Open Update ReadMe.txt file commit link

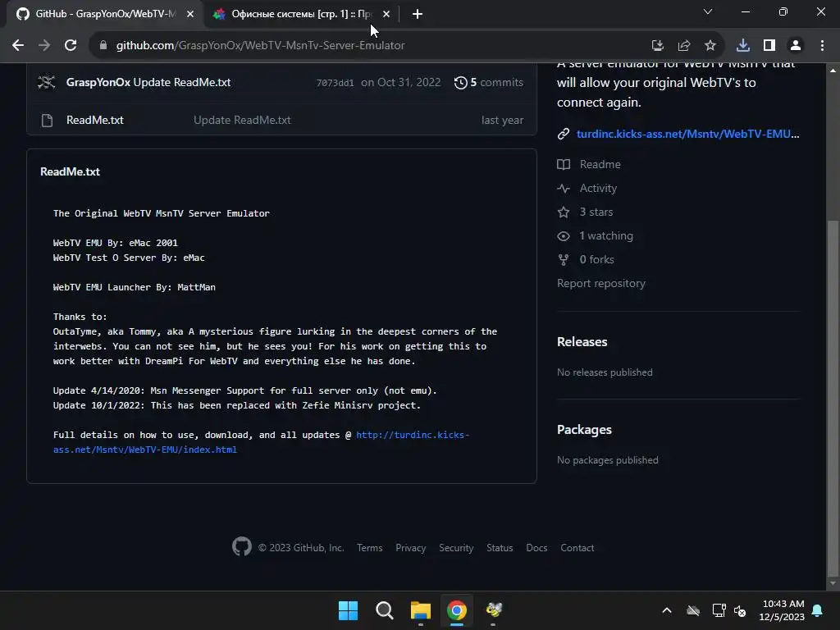click(x=242, y=120)
